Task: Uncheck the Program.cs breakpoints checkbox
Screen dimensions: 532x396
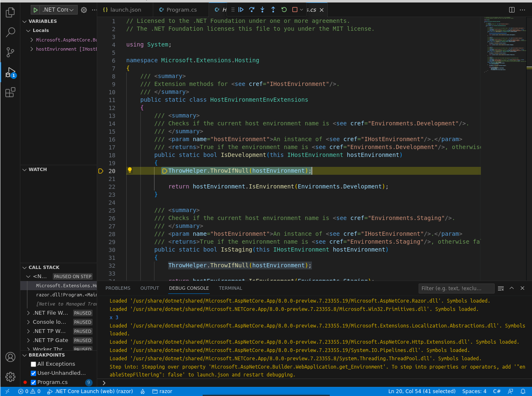Action: [33, 382]
